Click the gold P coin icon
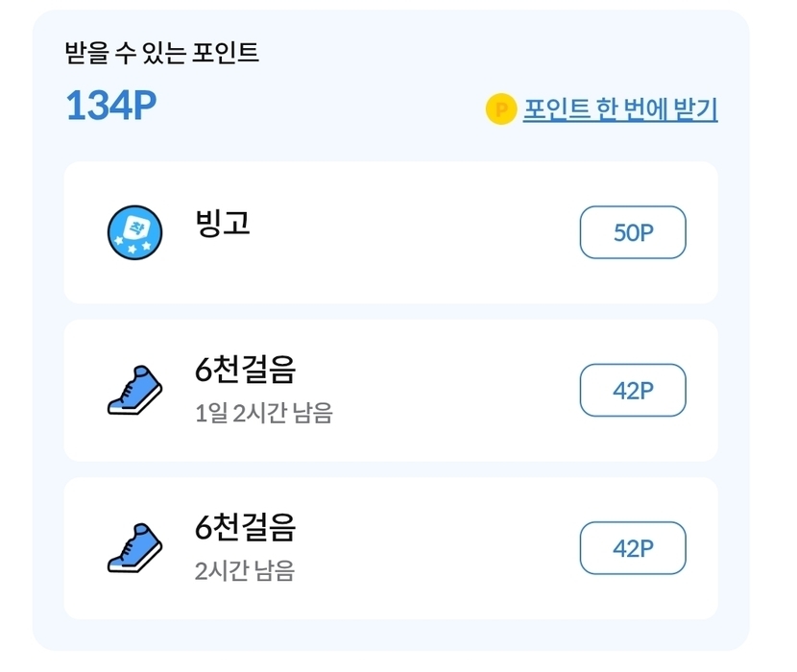 [501, 109]
